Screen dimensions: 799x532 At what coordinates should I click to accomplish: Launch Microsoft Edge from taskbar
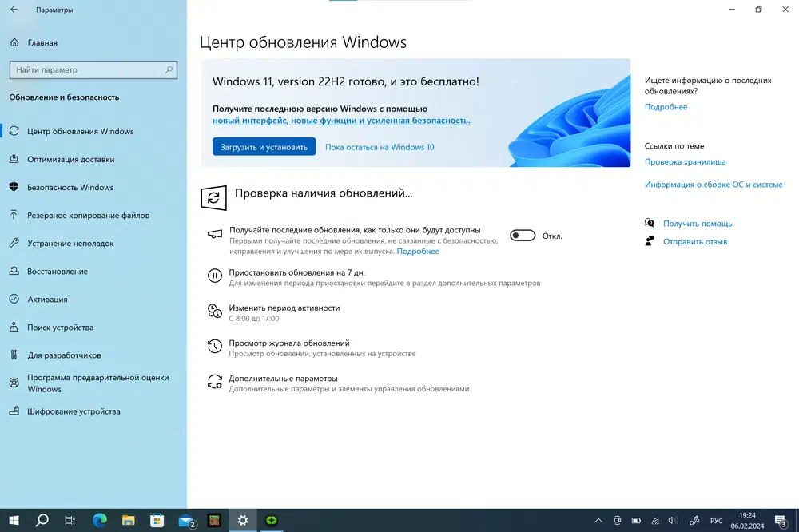click(100, 520)
